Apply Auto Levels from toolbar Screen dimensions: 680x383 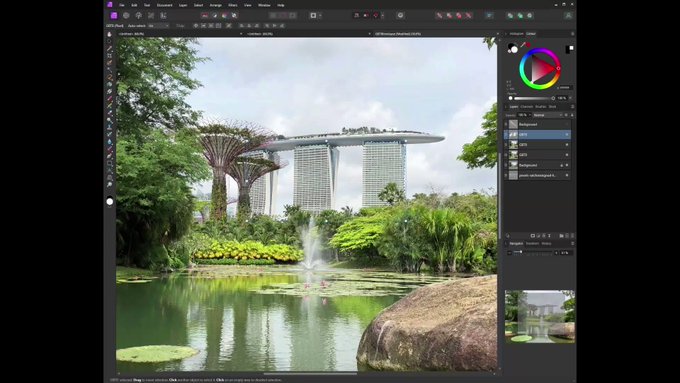tap(205, 15)
